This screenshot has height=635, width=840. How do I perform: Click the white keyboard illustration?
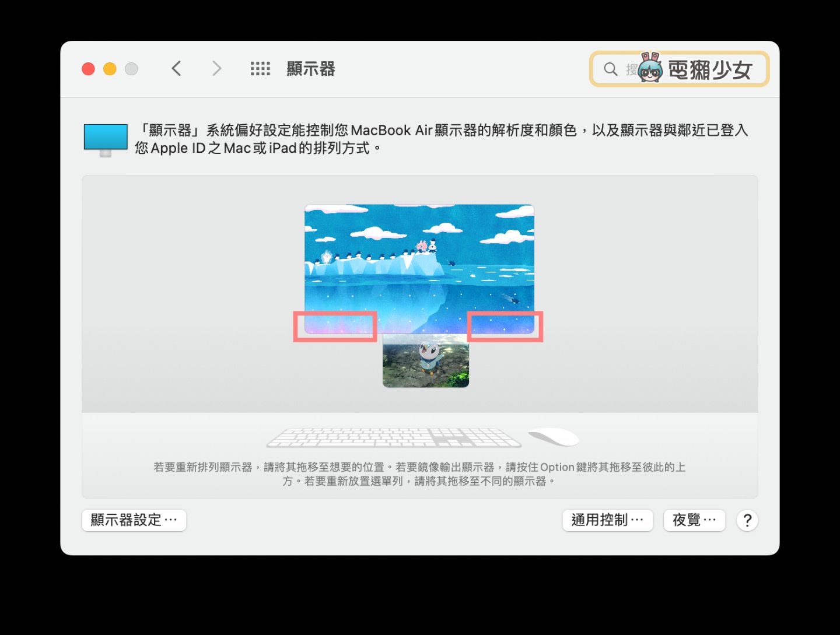tap(393, 438)
